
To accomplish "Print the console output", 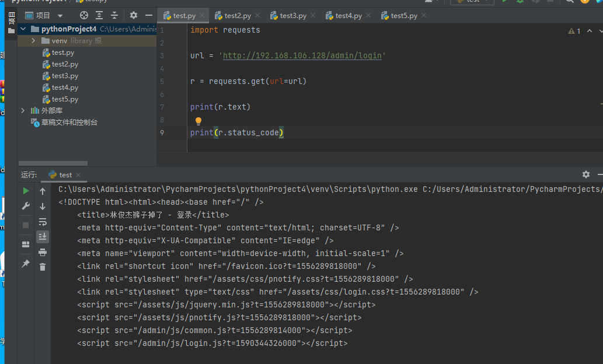I will click(x=43, y=252).
